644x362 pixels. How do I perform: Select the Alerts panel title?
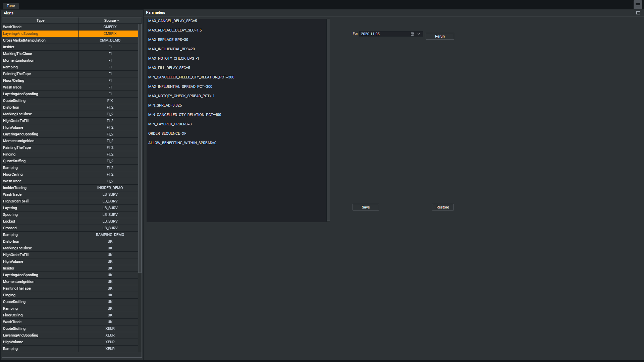tap(9, 13)
